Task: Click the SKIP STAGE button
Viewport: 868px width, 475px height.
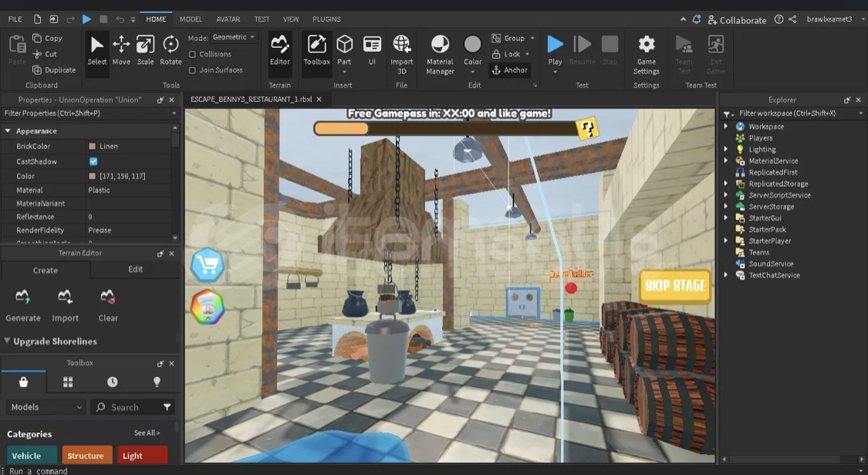Action: 675,286
